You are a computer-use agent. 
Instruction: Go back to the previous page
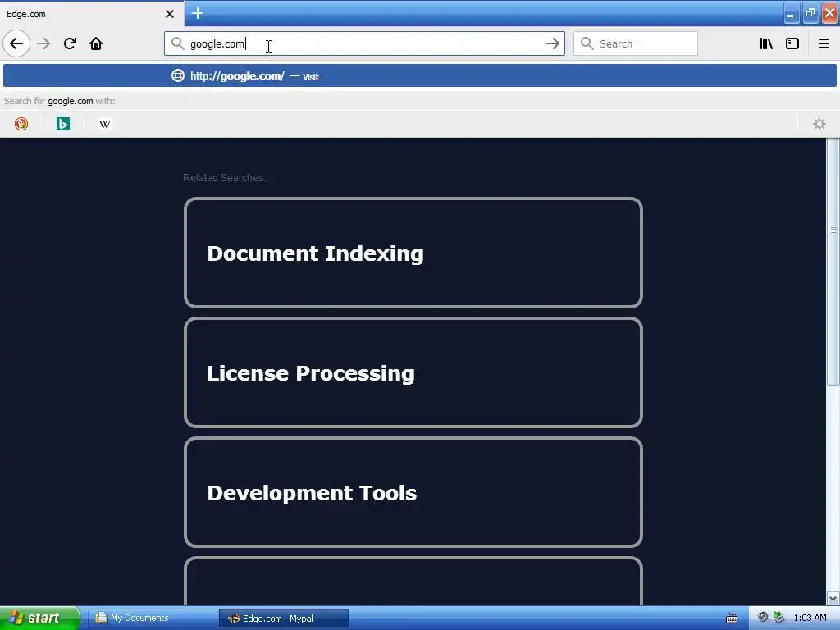[x=16, y=43]
